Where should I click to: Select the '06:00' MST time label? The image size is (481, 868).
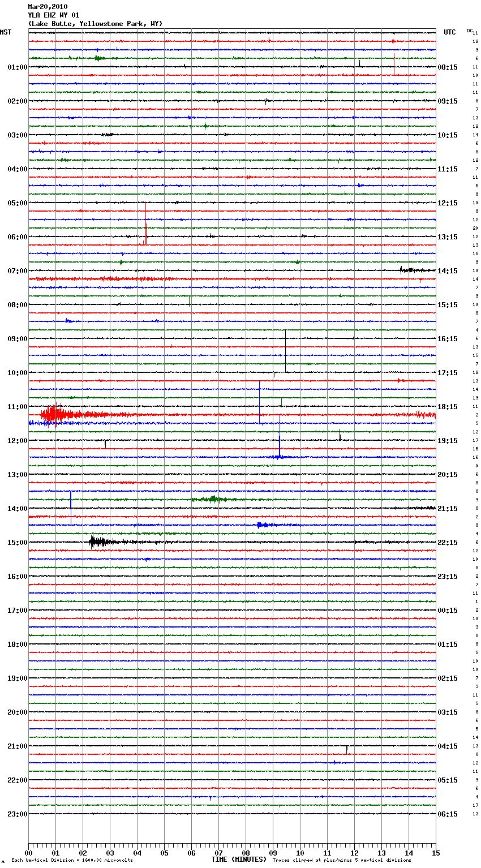(x=18, y=237)
